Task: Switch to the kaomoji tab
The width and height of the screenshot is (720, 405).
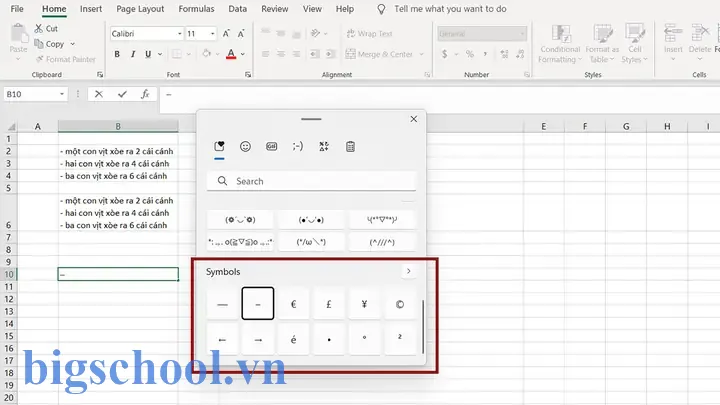Action: tap(298, 146)
